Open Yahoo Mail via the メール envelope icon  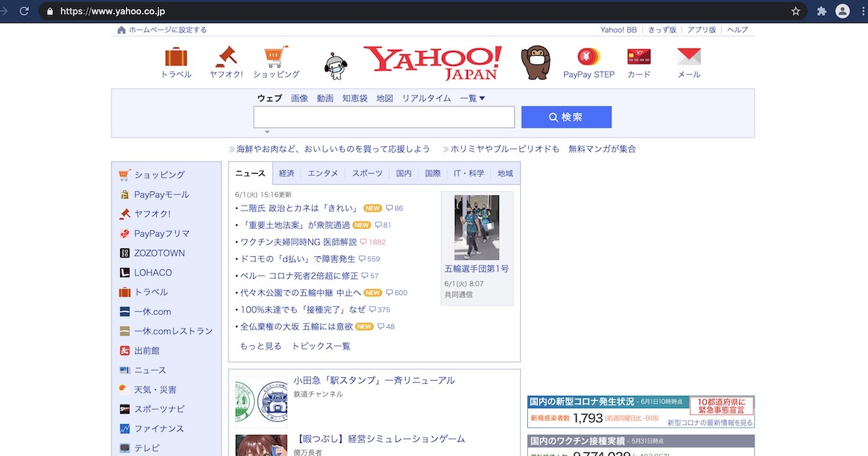click(688, 56)
